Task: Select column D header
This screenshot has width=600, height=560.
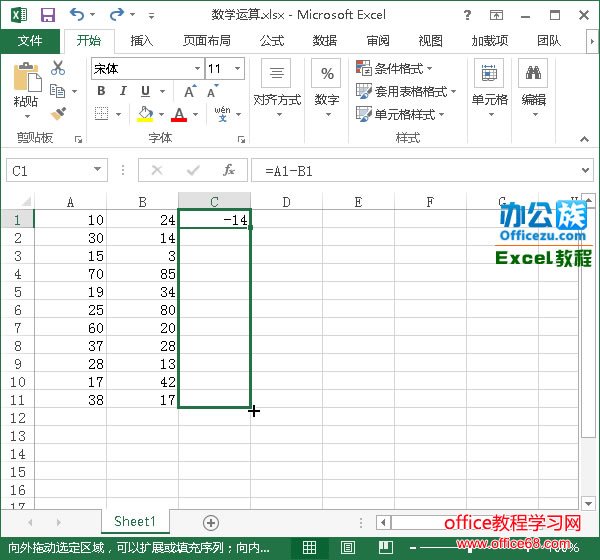Action: click(286, 201)
